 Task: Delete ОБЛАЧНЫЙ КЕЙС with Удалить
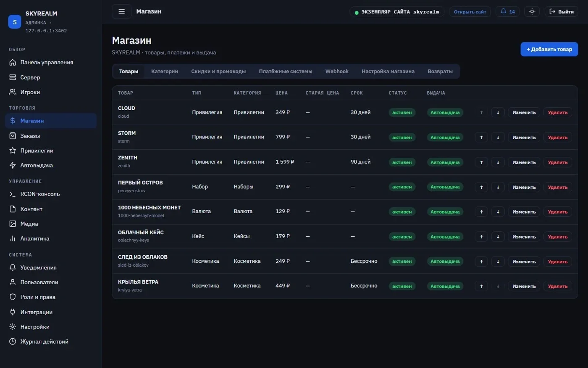click(557, 237)
